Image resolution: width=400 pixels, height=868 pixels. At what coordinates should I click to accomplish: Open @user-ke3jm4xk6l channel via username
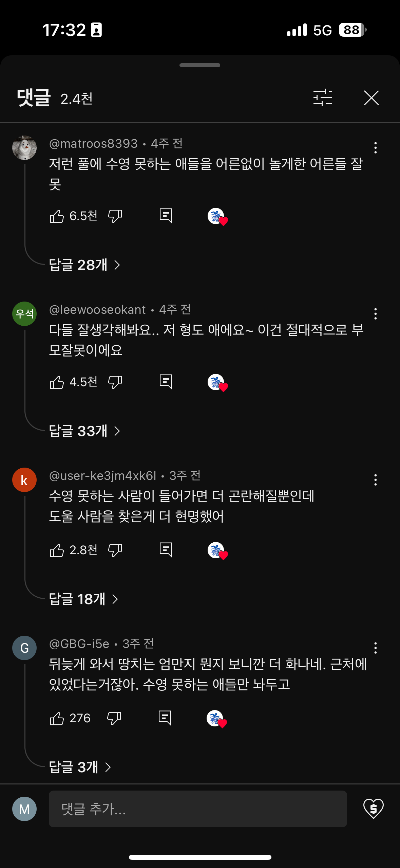pyautogui.click(x=103, y=476)
